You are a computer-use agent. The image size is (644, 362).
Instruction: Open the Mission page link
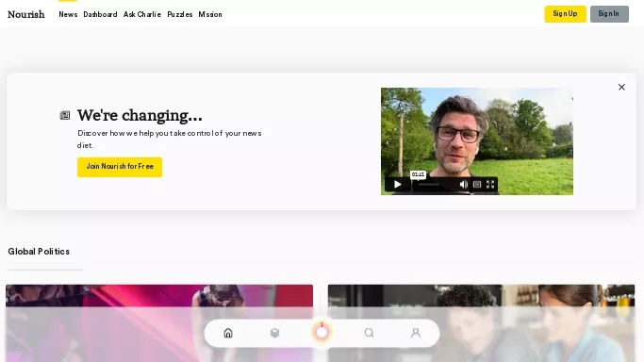tap(210, 14)
